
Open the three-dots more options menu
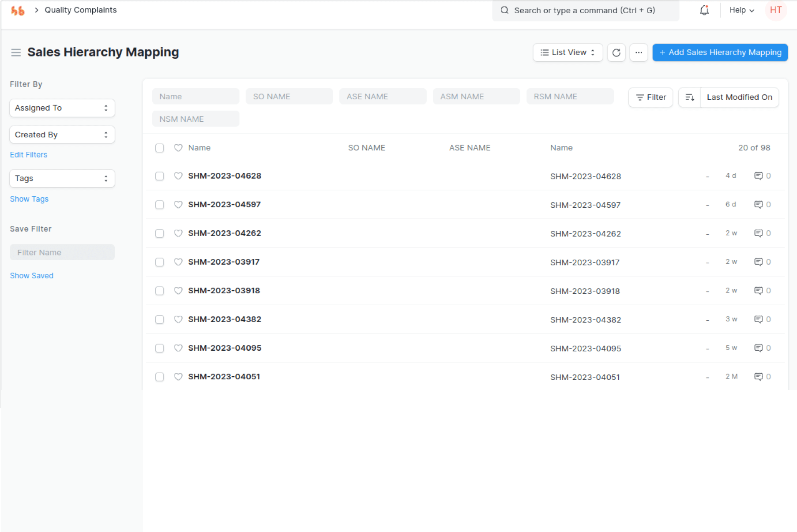[638, 52]
